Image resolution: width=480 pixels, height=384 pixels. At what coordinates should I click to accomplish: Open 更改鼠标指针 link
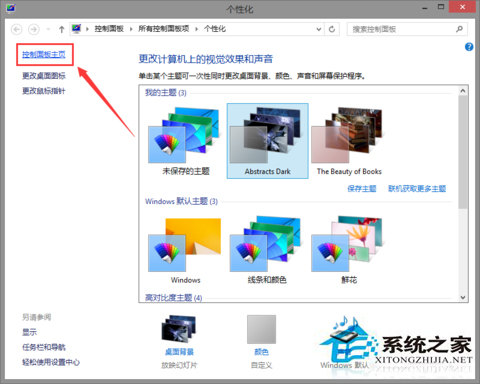pos(44,91)
